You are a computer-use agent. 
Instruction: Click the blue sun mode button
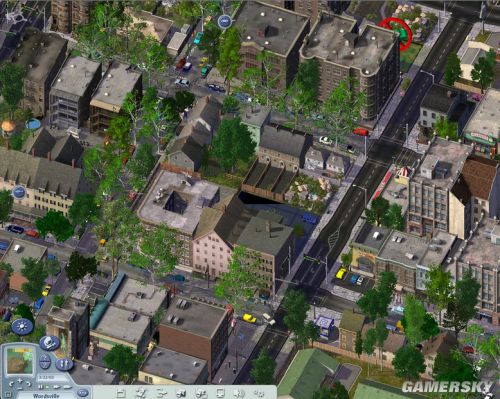click(22, 326)
